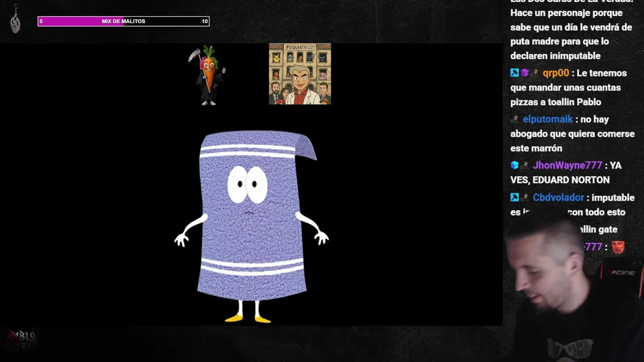Open Cbdvolador username in chat
Viewport: 644px width, 362px height.
tap(558, 198)
